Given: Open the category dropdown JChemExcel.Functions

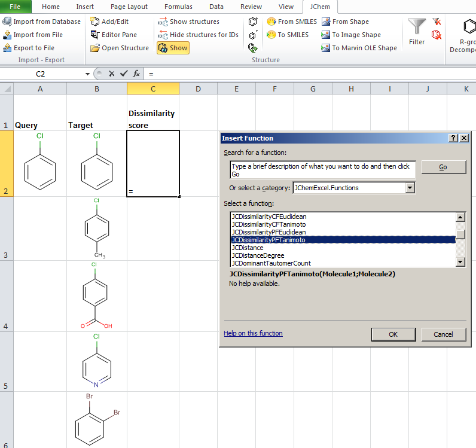Looking at the screenshot, I should click(410, 188).
